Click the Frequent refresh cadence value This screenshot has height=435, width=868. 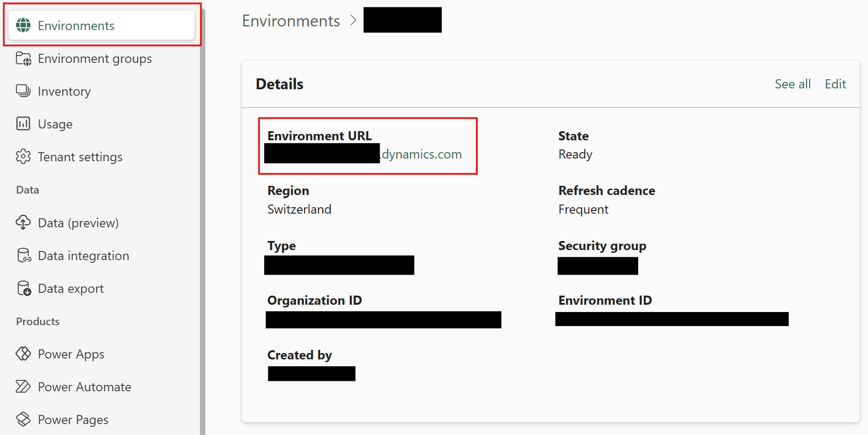(x=583, y=209)
